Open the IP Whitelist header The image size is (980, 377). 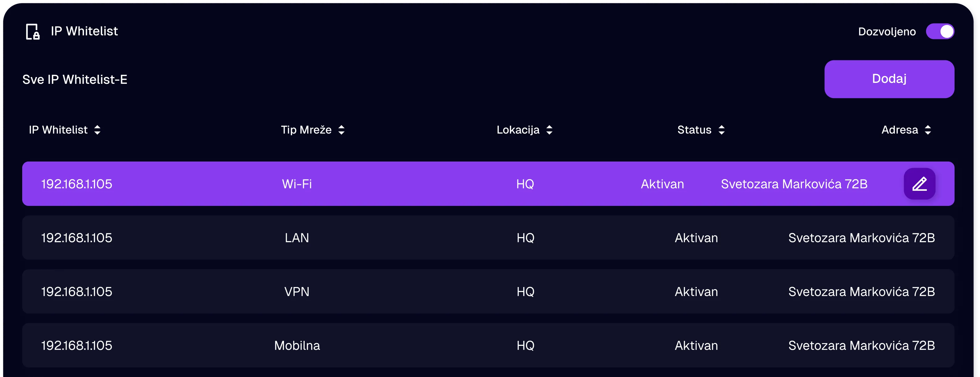pos(85,31)
